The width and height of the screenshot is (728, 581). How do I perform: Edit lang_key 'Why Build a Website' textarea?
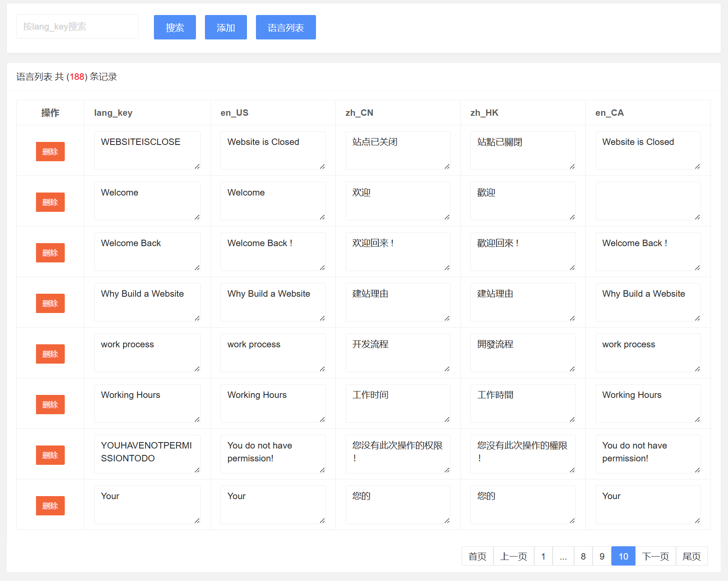[147, 302]
